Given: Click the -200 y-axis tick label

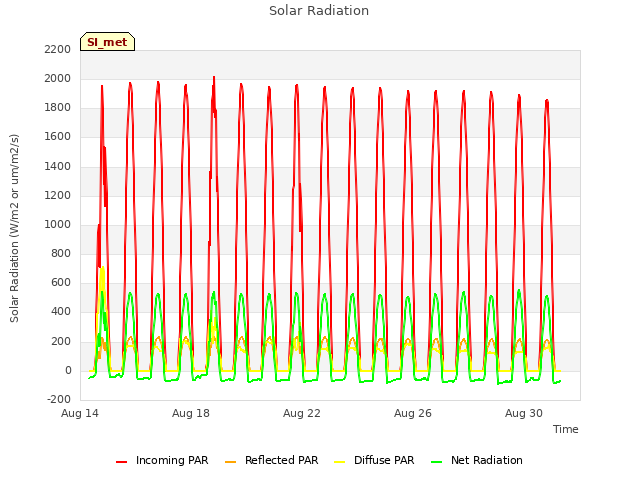Looking at the screenshot, I should tap(59, 399).
